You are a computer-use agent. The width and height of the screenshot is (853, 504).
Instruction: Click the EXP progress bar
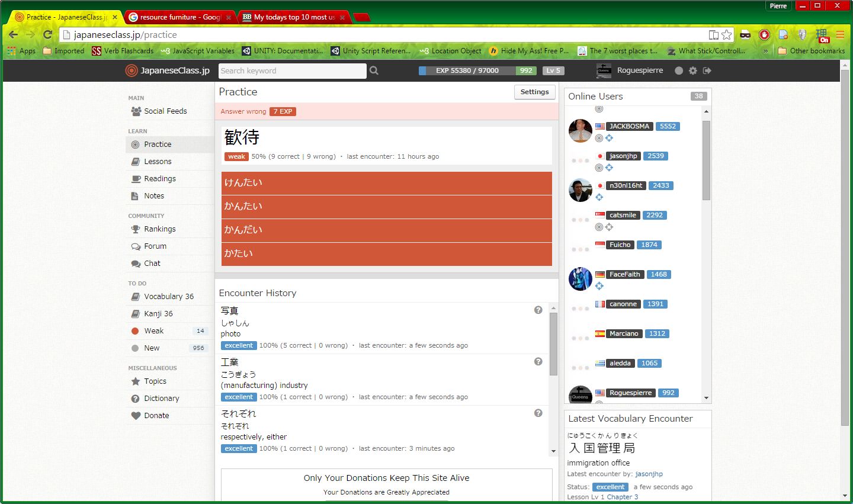coord(466,70)
